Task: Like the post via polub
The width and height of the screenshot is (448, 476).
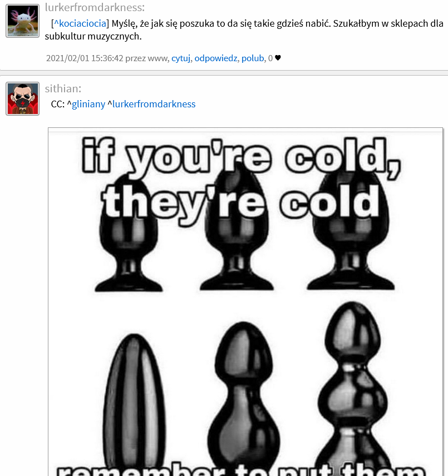Action: 253,58
